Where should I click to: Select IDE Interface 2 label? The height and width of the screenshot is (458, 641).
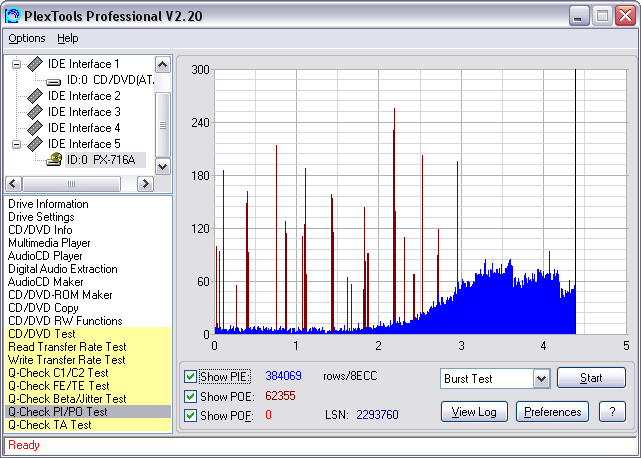click(x=84, y=96)
